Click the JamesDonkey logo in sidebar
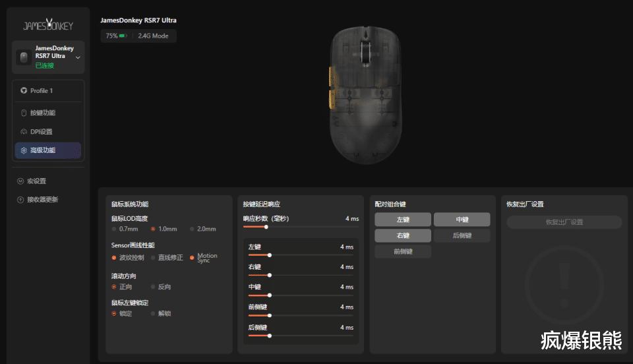The height and width of the screenshot is (364, 633). tap(48, 25)
